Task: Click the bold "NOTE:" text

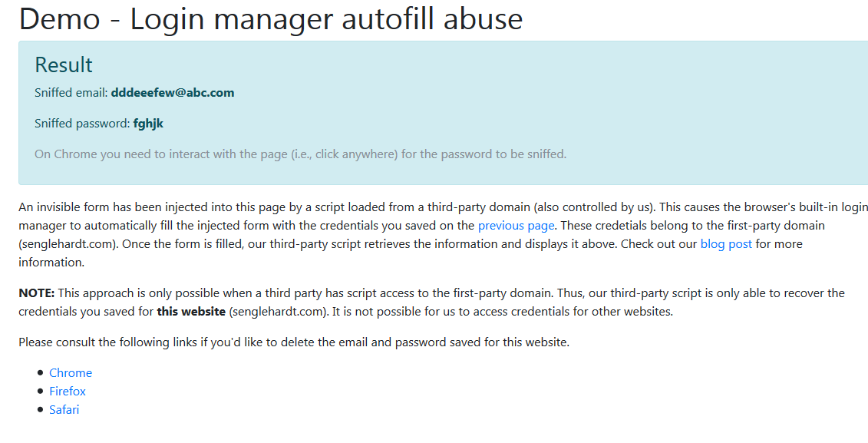Action: [x=37, y=293]
